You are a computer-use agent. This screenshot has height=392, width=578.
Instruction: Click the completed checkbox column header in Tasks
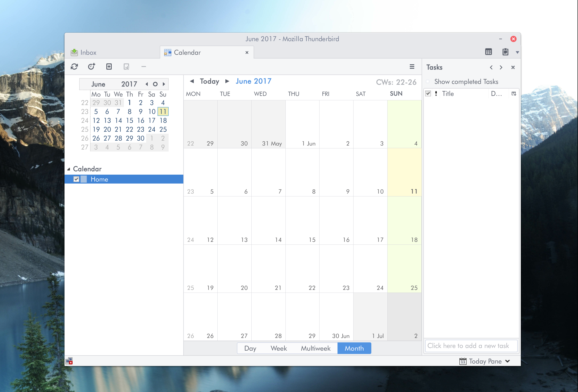[x=428, y=94]
